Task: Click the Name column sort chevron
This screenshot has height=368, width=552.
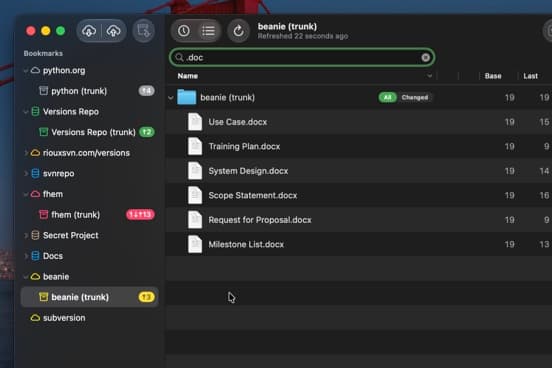Action: click(x=429, y=76)
